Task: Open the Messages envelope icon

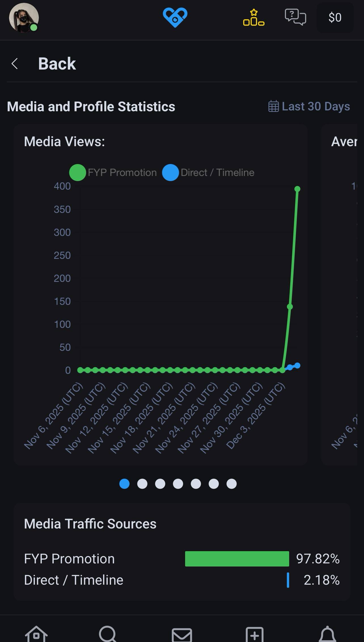Action: (x=182, y=635)
